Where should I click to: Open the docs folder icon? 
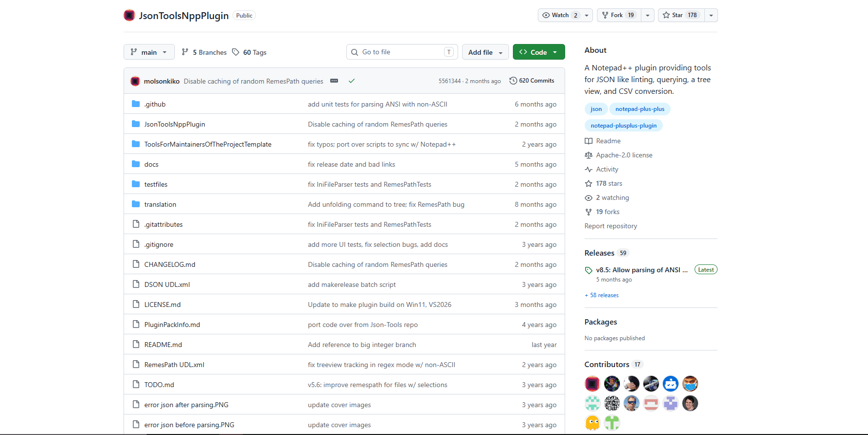136,164
